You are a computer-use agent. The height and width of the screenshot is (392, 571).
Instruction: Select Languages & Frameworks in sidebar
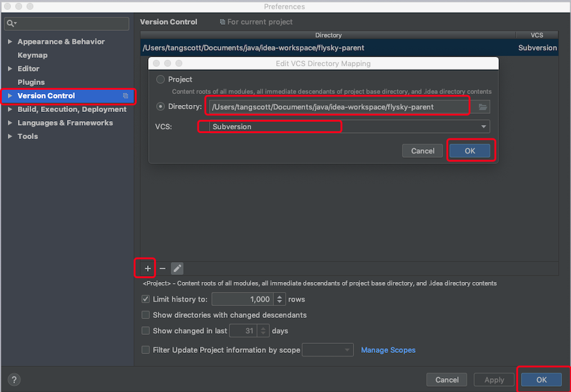pyautogui.click(x=65, y=123)
